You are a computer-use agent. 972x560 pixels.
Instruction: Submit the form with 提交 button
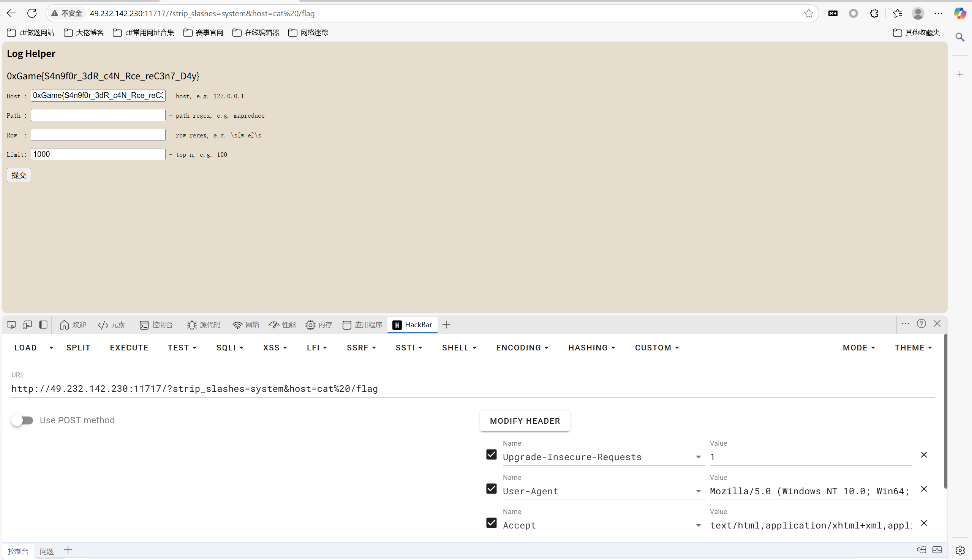(19, 175)
